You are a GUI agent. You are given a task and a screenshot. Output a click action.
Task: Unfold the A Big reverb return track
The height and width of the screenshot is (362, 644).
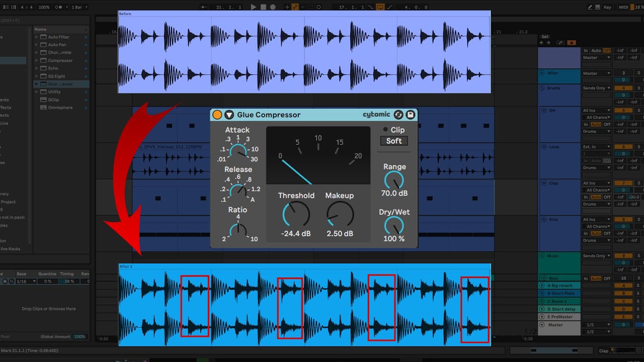542,286
